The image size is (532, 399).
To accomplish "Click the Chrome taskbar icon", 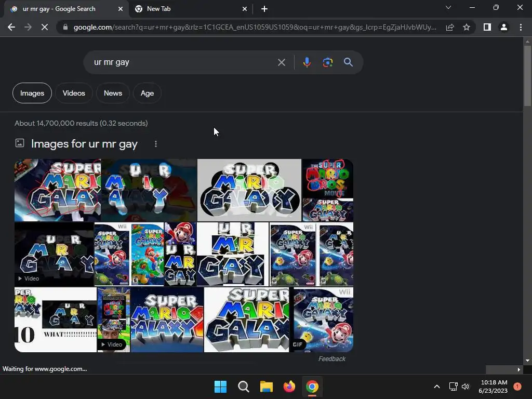I will pyautogui.click(x=312, y=387).
